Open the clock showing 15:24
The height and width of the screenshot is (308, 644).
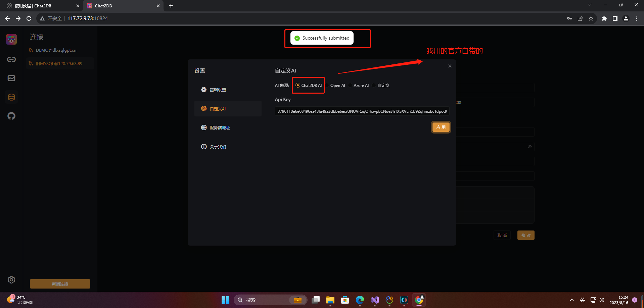[x=619, y=300]
